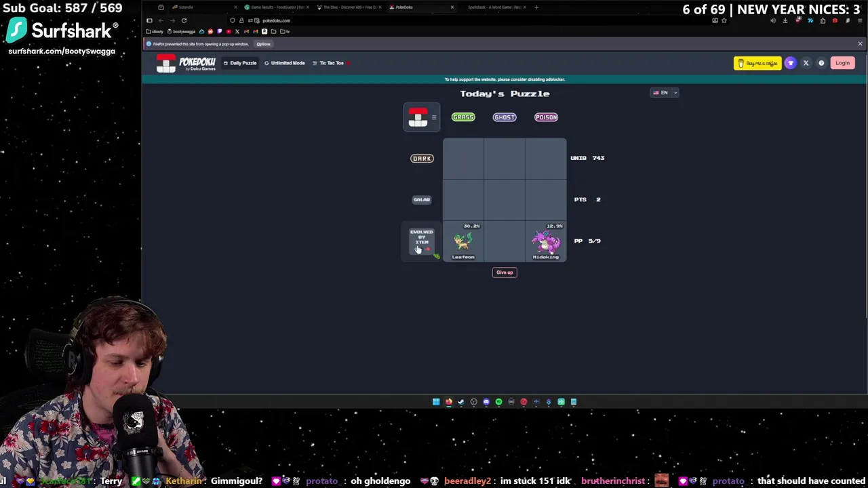Switch to Unlimited Mode
Viewport: 868px width, 488px height.
pos(285,63)
